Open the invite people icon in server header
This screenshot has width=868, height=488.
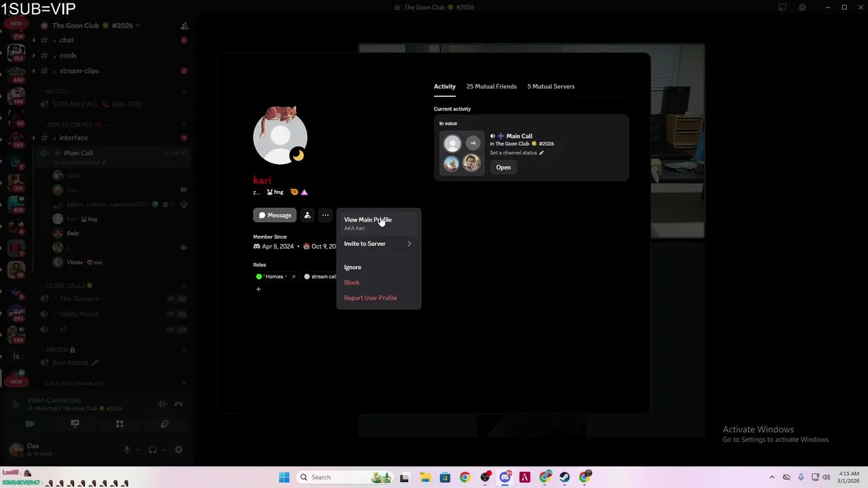tap(184, 26)
